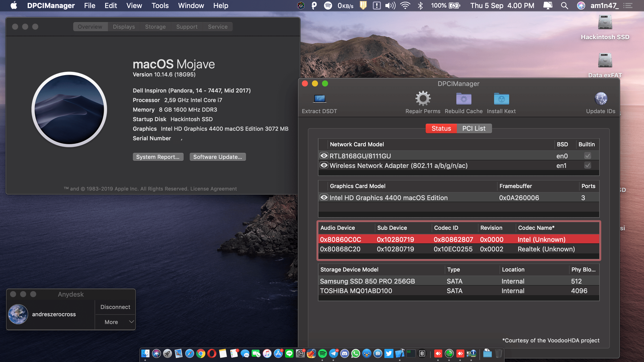Click the eye icon beside Intel HD Graphics 4400
644x362 pixels.
[x=324, y=197]
